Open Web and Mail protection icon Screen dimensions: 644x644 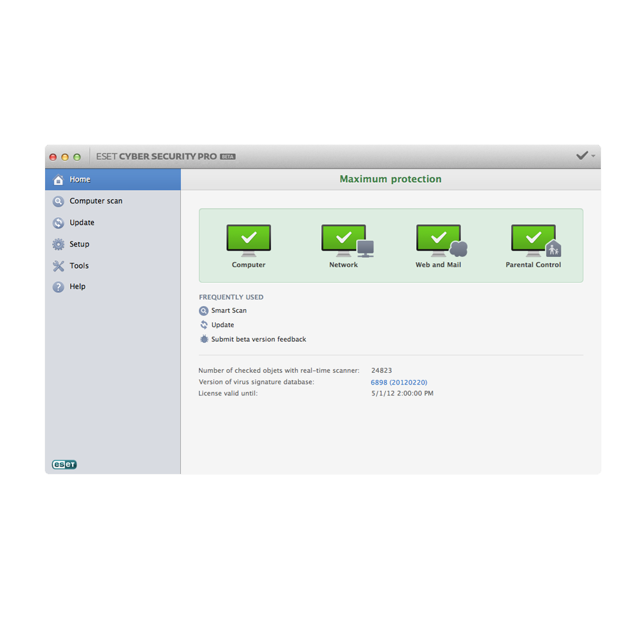[442, 240]
